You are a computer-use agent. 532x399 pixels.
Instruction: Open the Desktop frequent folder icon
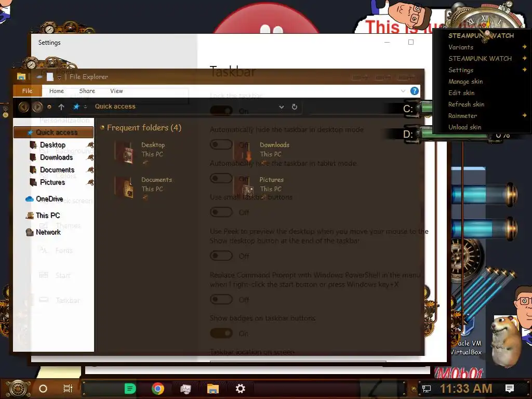(124, 153)
